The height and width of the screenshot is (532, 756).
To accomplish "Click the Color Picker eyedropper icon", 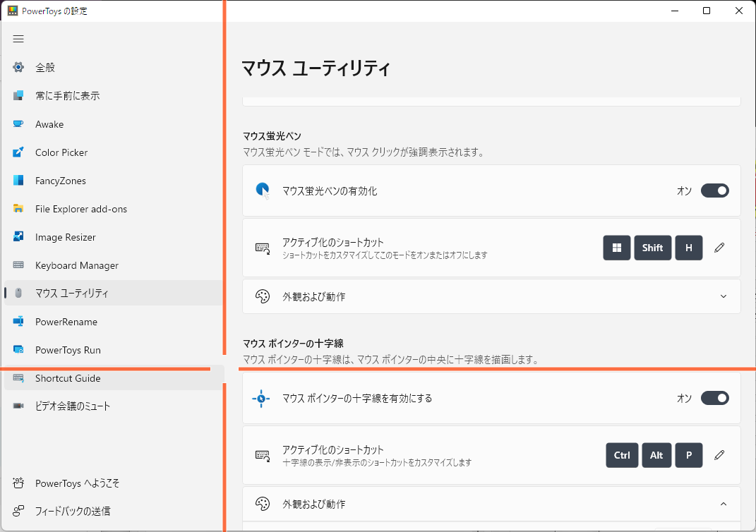I will 18,152.
